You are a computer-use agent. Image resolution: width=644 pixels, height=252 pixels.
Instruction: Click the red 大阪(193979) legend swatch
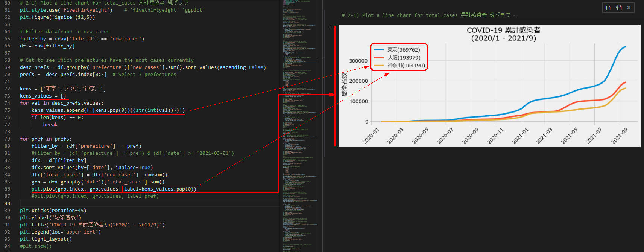tap(378, 58)
